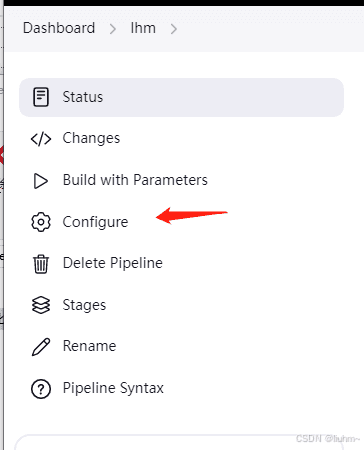Image resolution: width=364 pixels, height=450 pixels.
Task: Select Build with Parameters text
Action: tap(135, 180)
